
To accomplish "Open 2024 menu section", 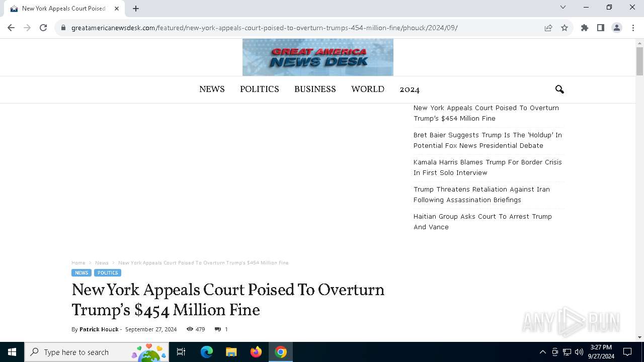I will click(x=410, y=89).
